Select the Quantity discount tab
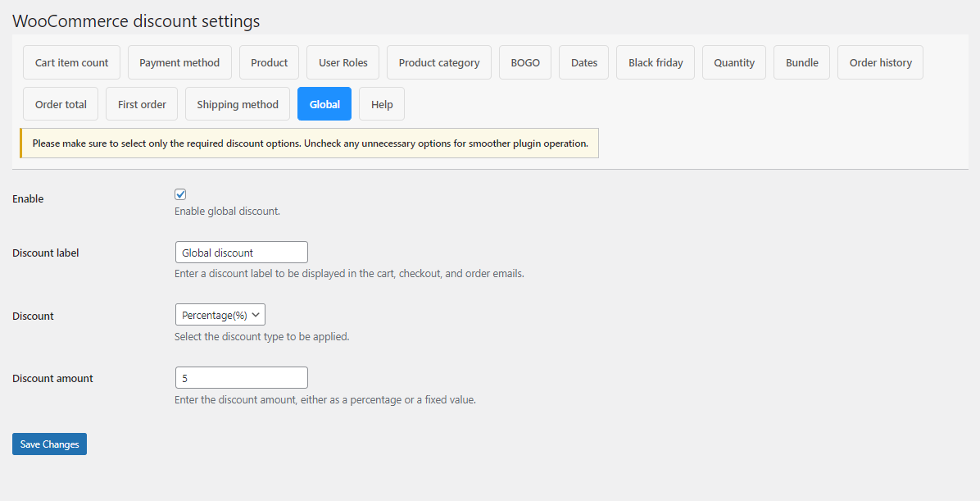 (733, 61)
